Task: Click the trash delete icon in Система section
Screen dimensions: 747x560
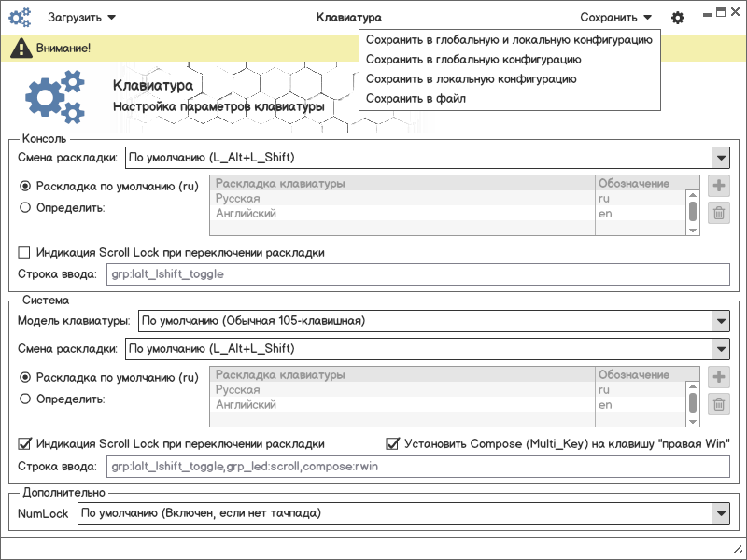Action: coord(719,404)
